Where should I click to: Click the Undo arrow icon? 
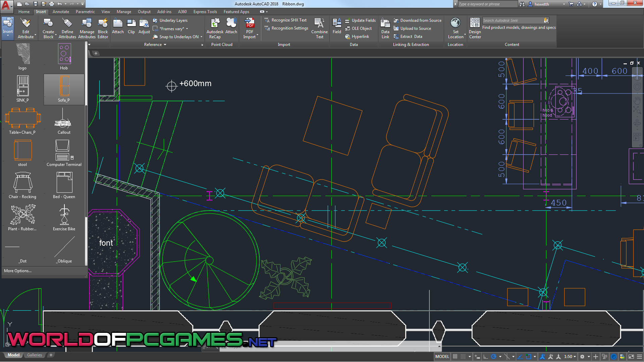pos(60,4)
